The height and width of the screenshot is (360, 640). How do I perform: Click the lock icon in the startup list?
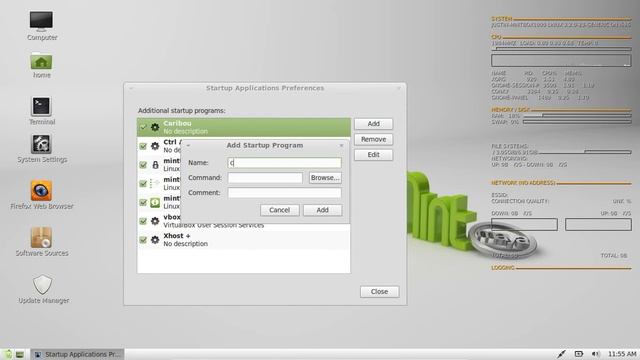coord(155,165)
